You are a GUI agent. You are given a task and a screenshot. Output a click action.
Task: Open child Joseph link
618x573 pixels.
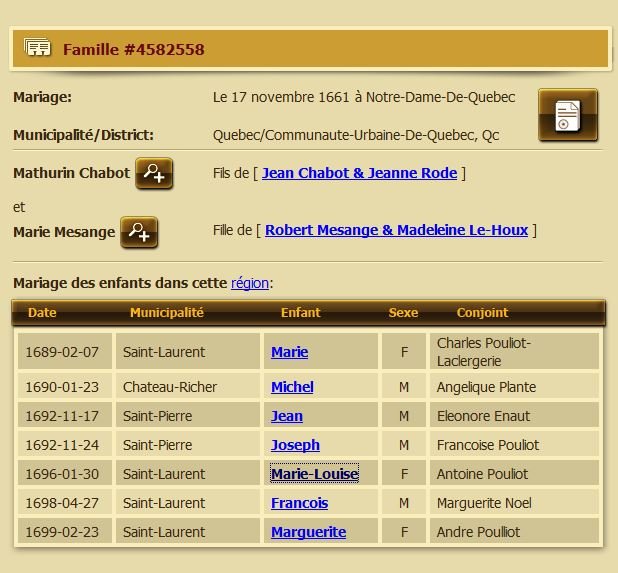295,445
